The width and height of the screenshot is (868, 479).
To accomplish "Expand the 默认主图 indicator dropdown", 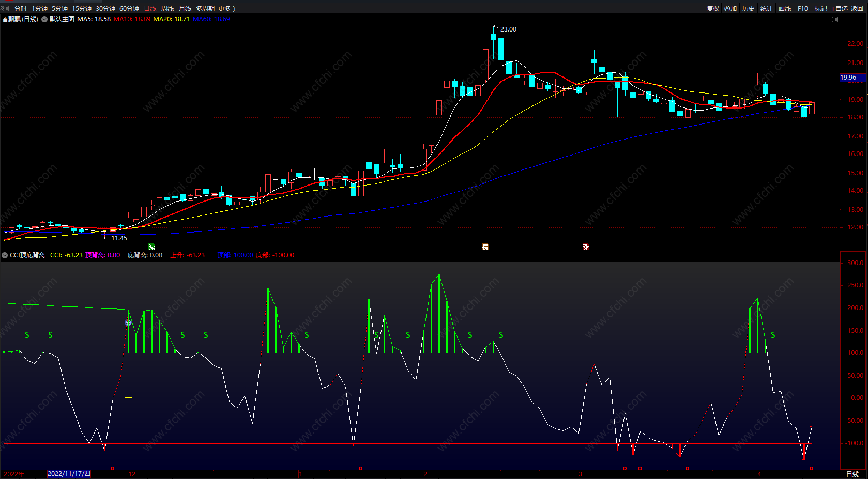I will click(44, 19).
